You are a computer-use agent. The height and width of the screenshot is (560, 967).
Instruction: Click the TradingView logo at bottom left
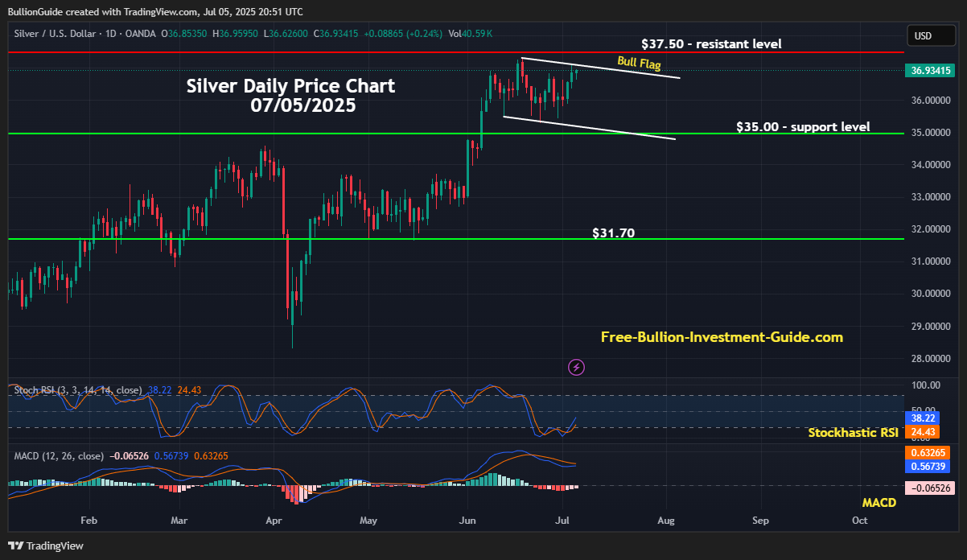46,546
